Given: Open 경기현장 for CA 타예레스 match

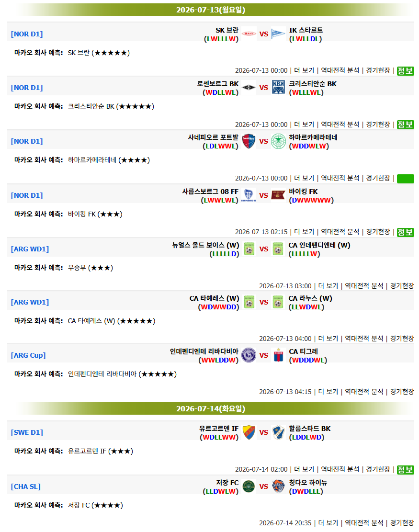Looking at the screenshot, I should pyautogui.click(x=402, y=338).
